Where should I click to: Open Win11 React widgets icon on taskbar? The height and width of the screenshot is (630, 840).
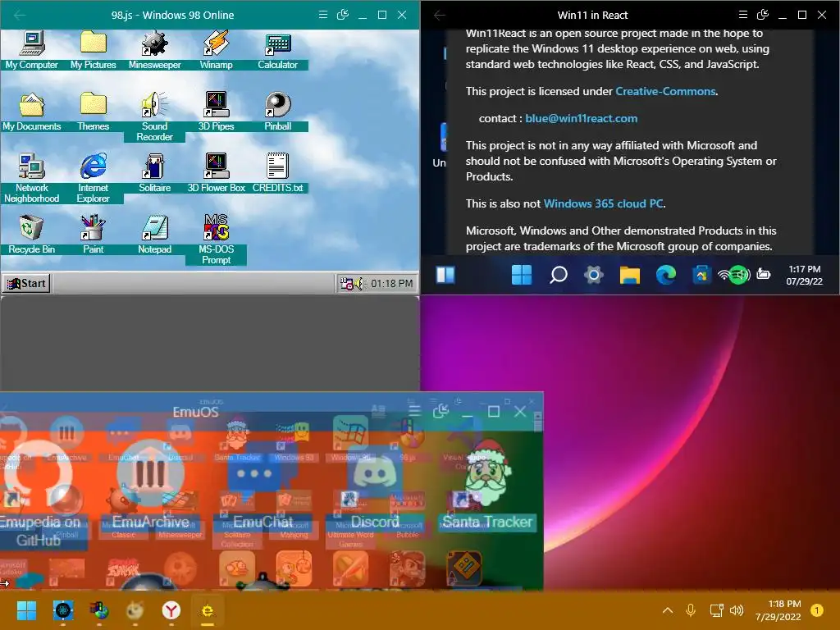(445, 275)
